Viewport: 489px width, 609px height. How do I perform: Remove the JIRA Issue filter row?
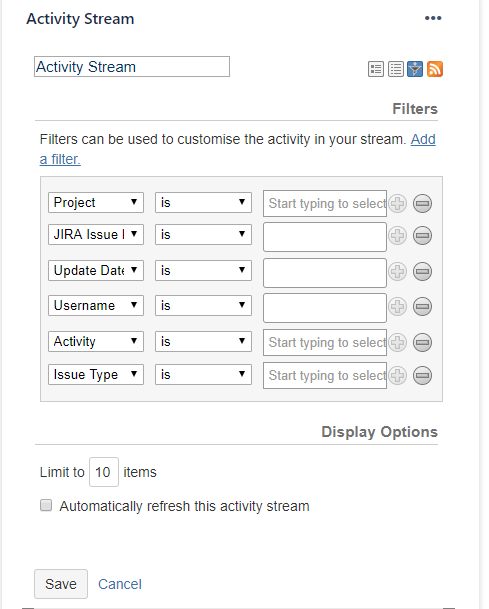pos(422,236)
